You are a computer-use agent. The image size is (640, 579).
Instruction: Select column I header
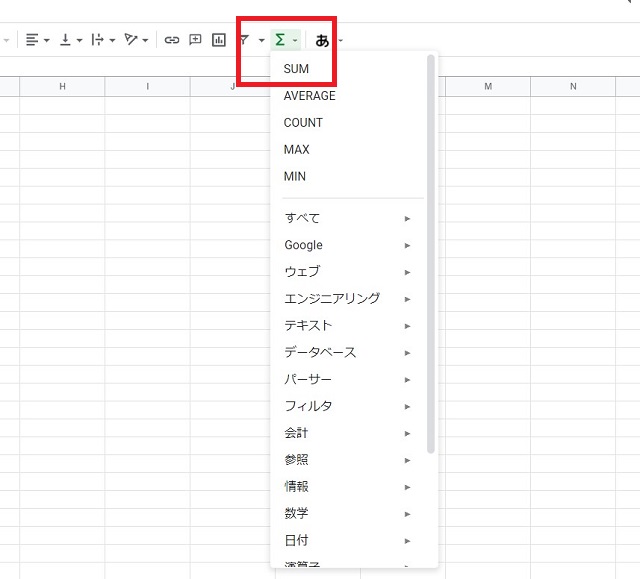(147, 87)
